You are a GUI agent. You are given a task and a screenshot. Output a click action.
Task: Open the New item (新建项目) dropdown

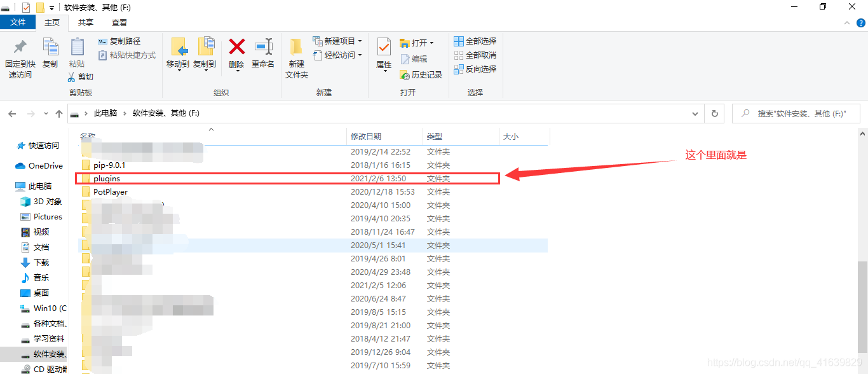337,41
